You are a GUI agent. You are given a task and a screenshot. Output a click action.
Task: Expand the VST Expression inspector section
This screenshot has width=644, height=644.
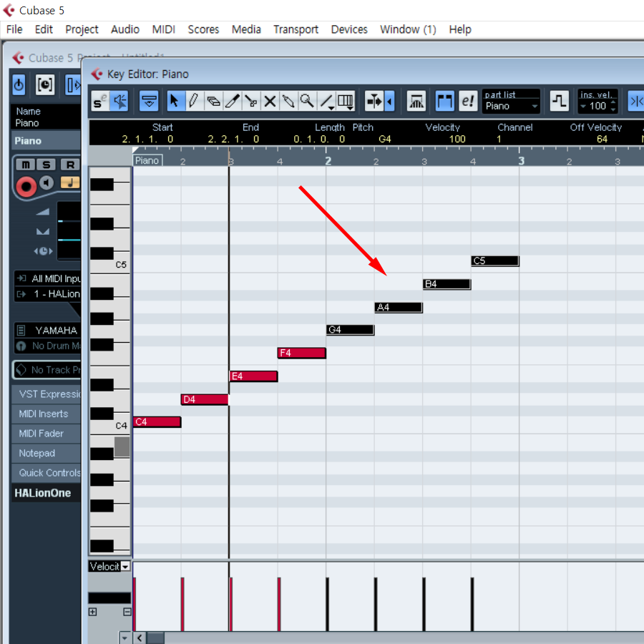[x=46, y=394]
